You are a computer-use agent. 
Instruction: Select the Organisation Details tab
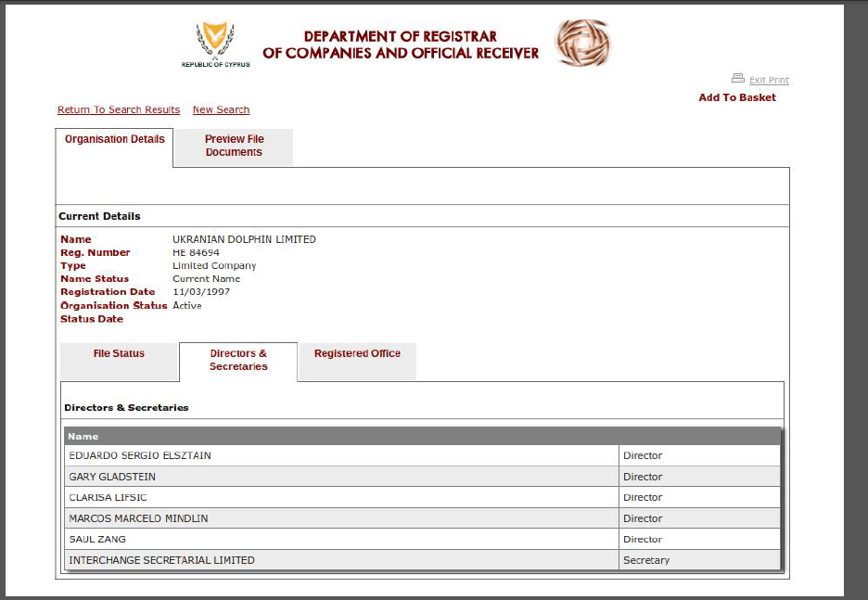click(x=115, y=140)
